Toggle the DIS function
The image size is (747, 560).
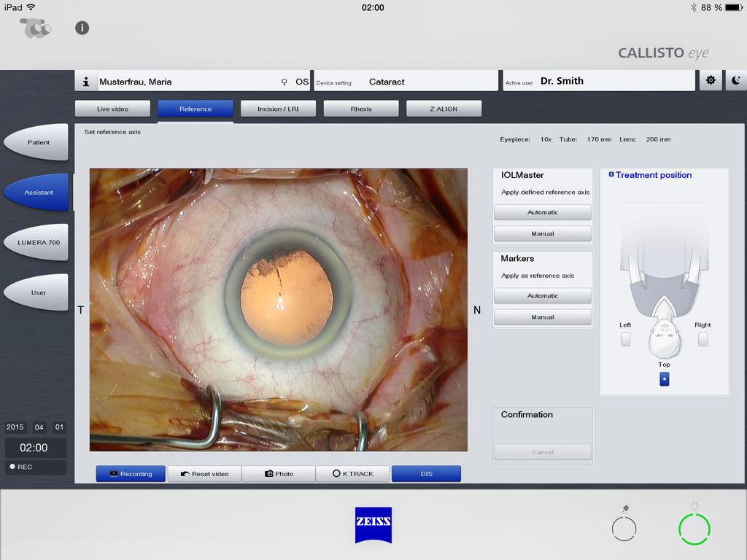coord(426,473)
